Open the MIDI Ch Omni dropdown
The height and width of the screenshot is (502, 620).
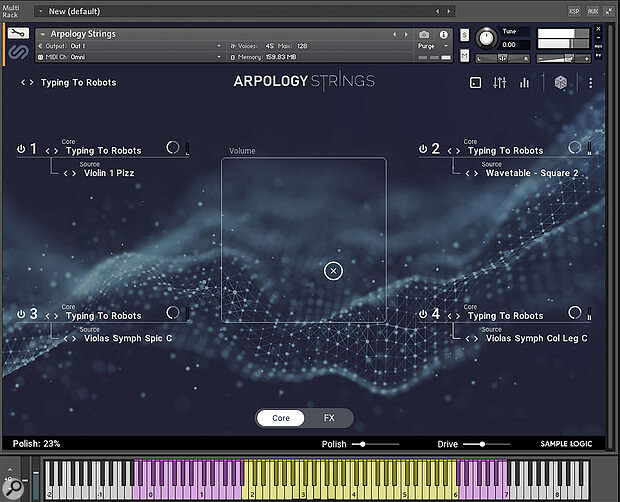click(x=130, y=57)
